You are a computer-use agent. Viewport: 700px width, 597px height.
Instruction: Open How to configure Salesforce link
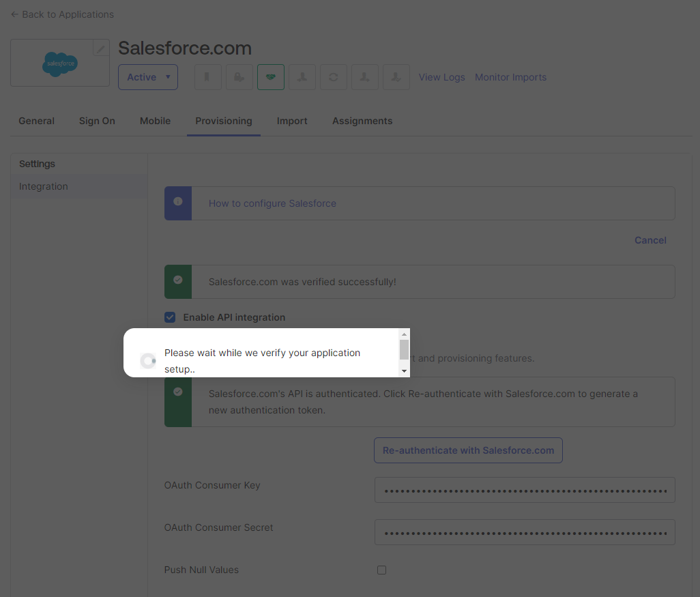coord(272,203)
